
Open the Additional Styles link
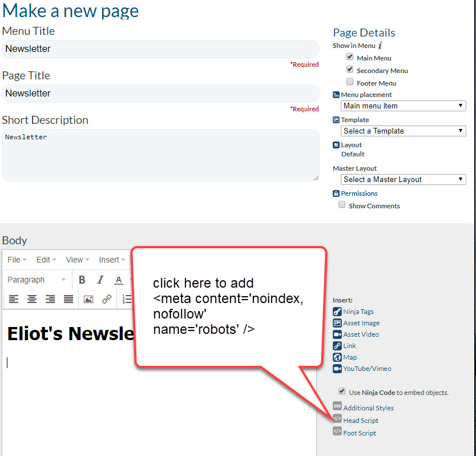point(369,408)
